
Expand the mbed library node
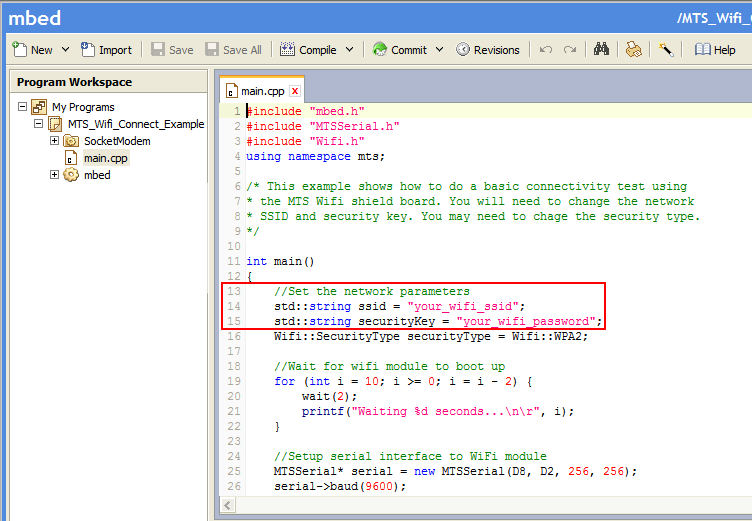point(55,175)
